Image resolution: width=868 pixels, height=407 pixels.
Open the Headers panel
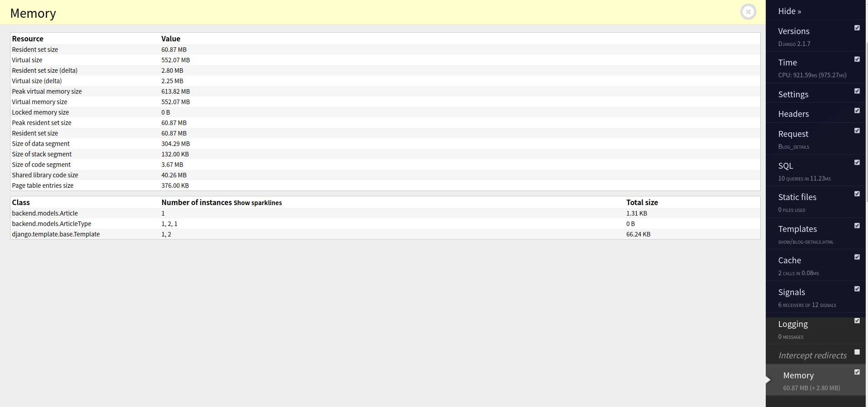pos(793,114)
